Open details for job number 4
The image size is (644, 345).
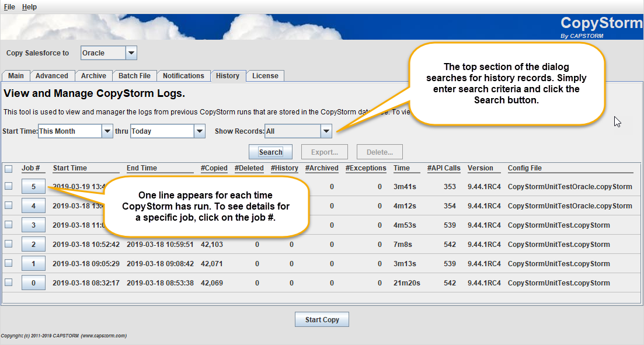[34, 205]
